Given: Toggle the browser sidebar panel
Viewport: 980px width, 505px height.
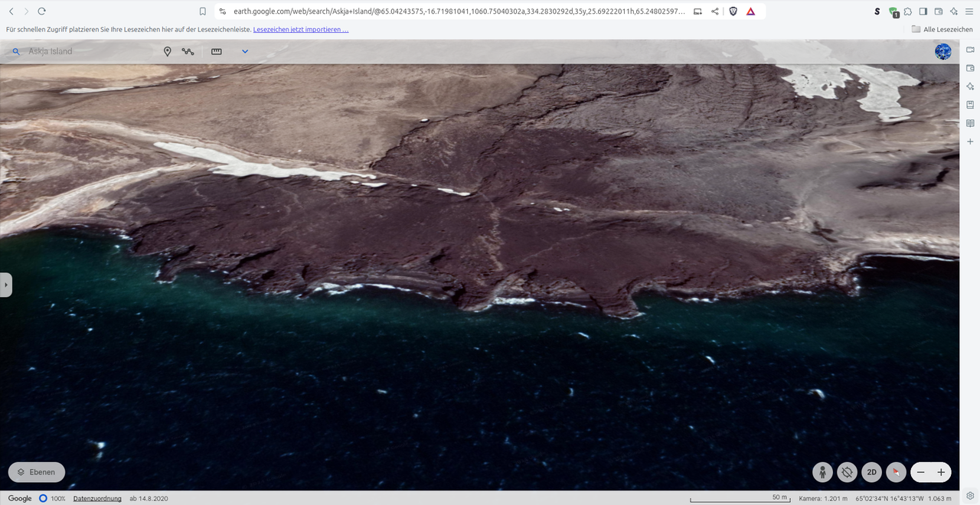Looking at the screenshot, I should click(923, 11).
